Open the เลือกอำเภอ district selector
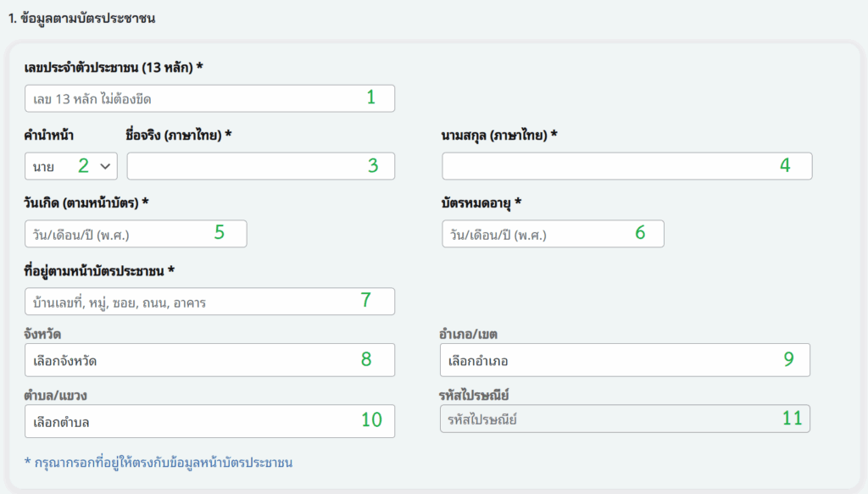 (625, 360)
